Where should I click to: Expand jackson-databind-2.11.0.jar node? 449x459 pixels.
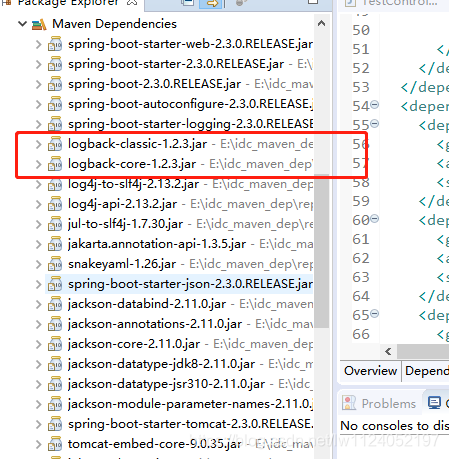[x=39, y=304]
